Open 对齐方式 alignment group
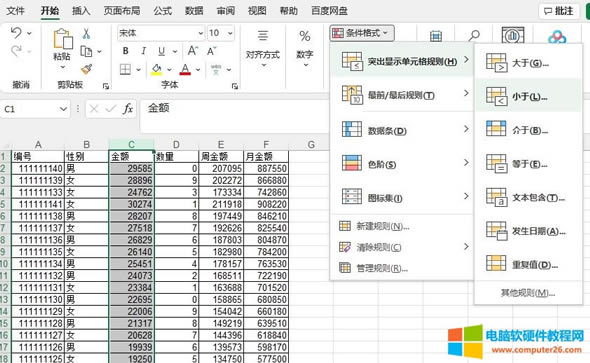Viewport: 590px width, 363px height. pyautogui.click(x=263, y=49)
